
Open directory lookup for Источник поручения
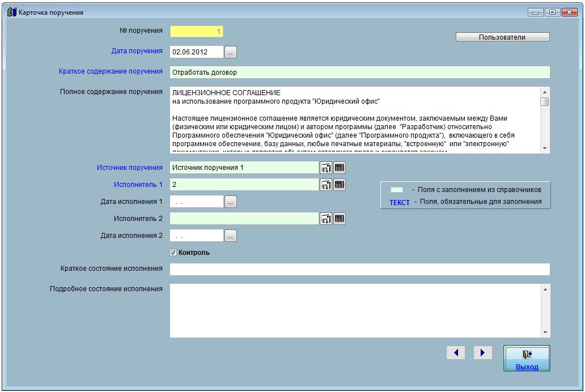[x=326, y=168]
